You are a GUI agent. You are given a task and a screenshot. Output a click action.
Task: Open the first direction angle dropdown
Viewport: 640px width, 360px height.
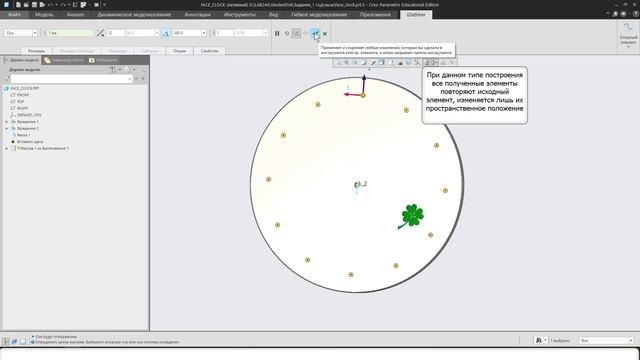click(156, 33)
